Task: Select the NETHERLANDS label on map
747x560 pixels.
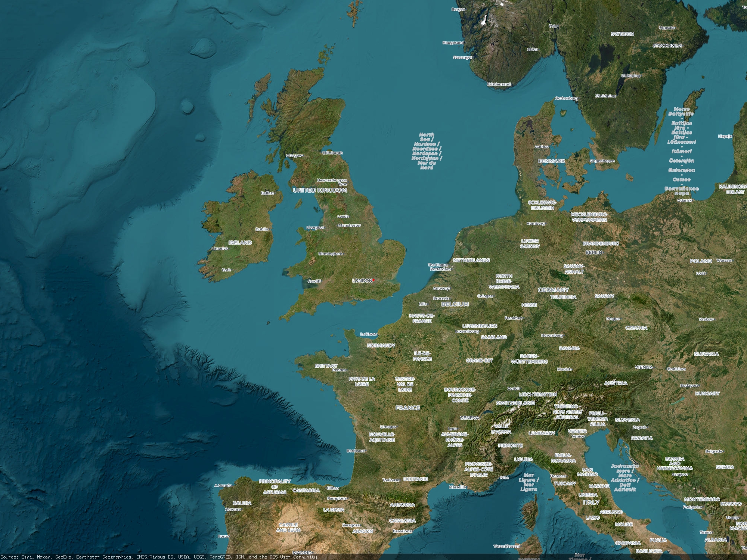Action: (471, 260)
